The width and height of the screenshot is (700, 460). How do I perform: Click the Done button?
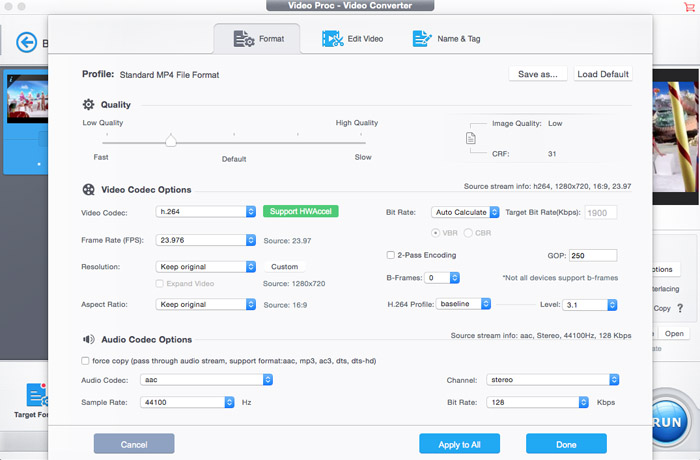[x=566, y=444]
